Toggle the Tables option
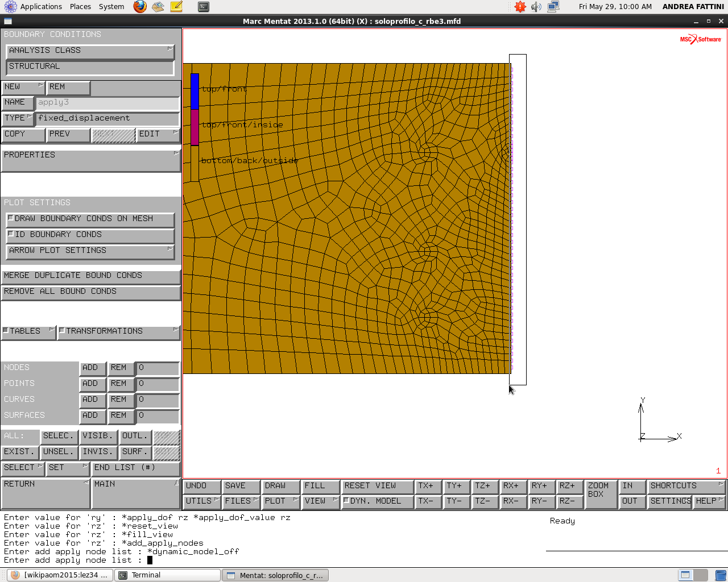 pyautogui.click(x=28, y=331)
